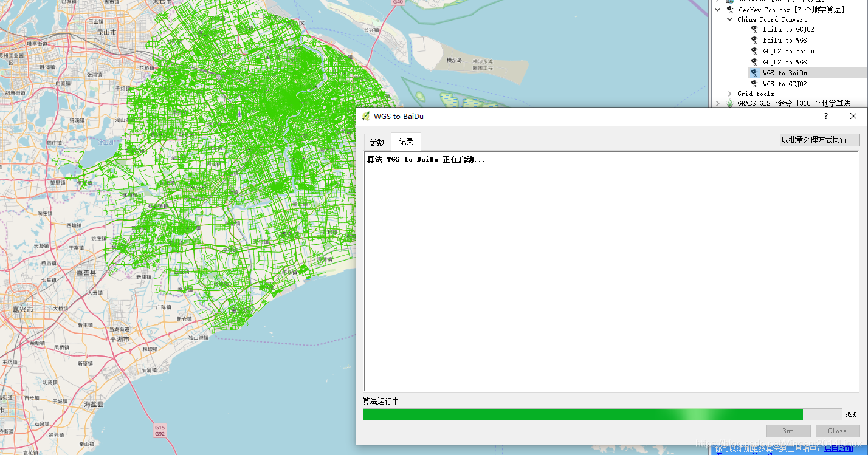Image resolution: width=868 pixels, height=455 pixels.
Task: Click the Close button in the dialog
Action: [x=837, y=431]
